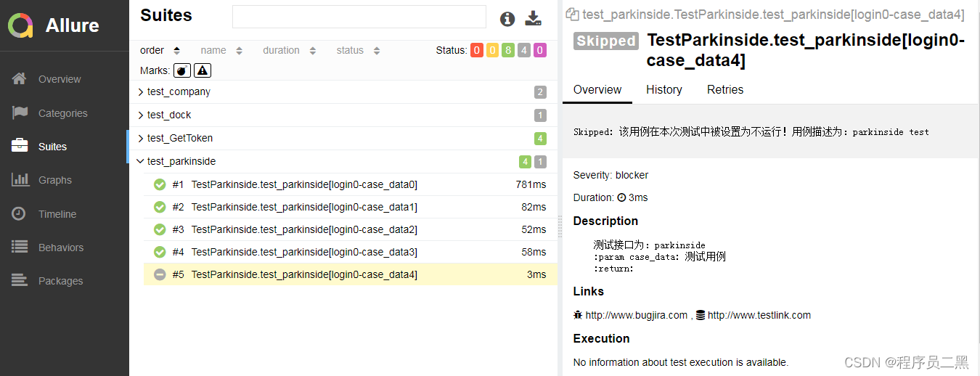
Task: Click the gray 1 badge on test_dock
Action: pyautogui.click(x=540, y=115)
